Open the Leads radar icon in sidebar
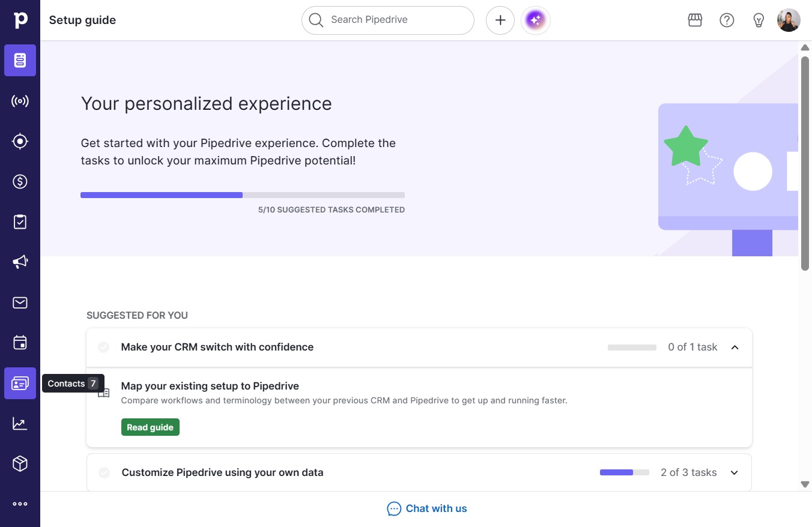This screenshot has height=527, width=812. pos(20,101)
